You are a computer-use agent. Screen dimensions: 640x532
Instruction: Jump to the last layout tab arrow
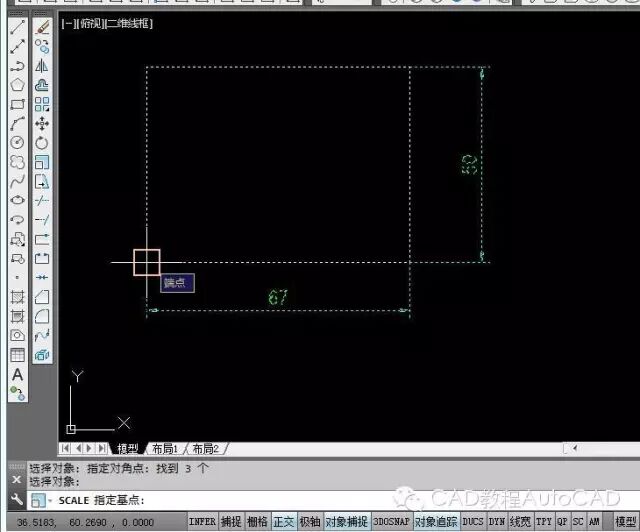[x=102, y=449]
